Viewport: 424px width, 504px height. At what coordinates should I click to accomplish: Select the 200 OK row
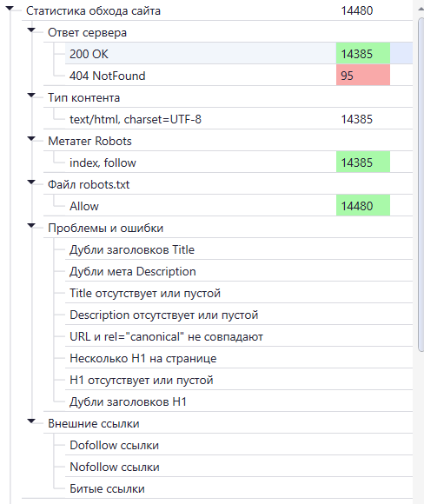(x=239, y=54)
